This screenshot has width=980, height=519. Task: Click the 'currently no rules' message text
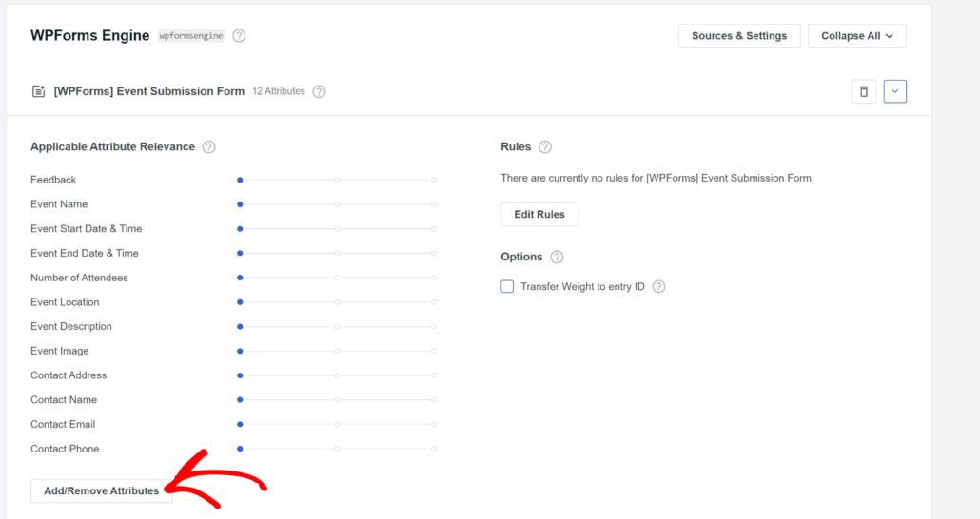point(657,178)
